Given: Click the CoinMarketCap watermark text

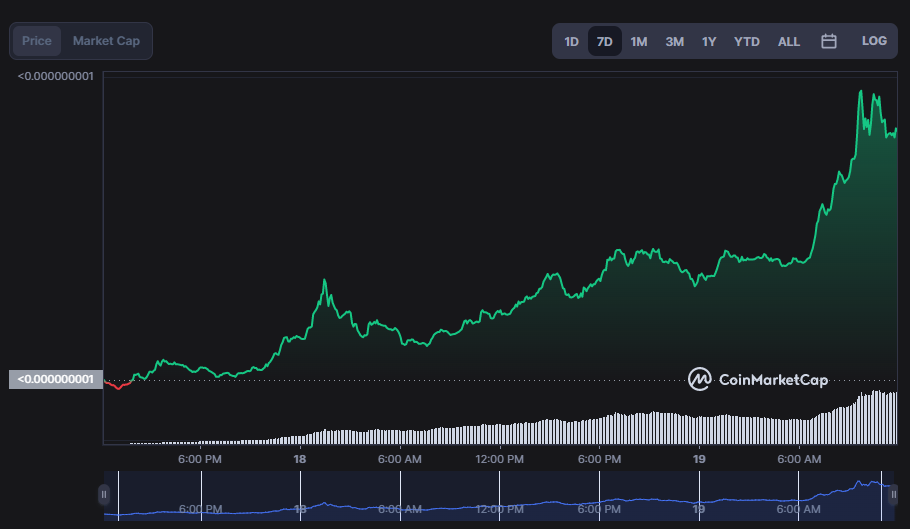Looking at the screenshot, I should 772,380.
